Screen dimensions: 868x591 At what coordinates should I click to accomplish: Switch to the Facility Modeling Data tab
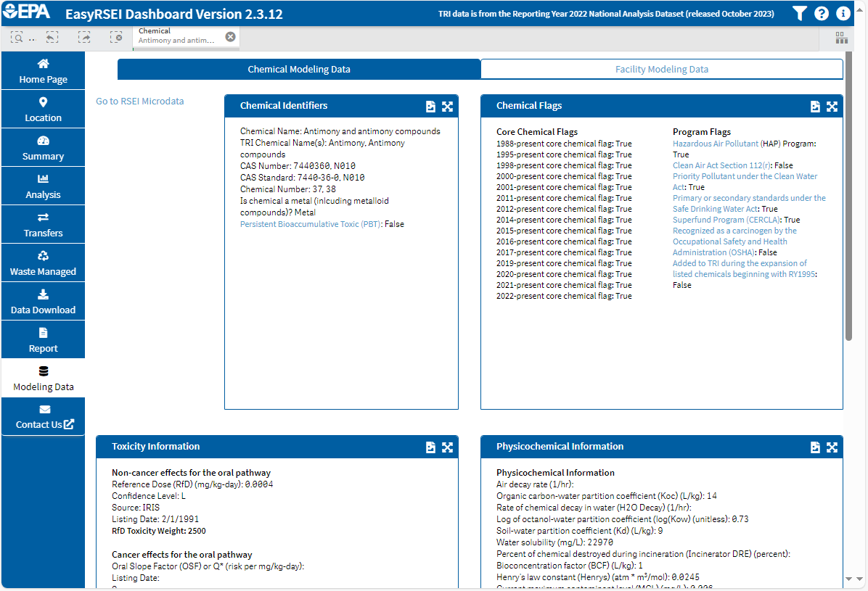(661, 70)
